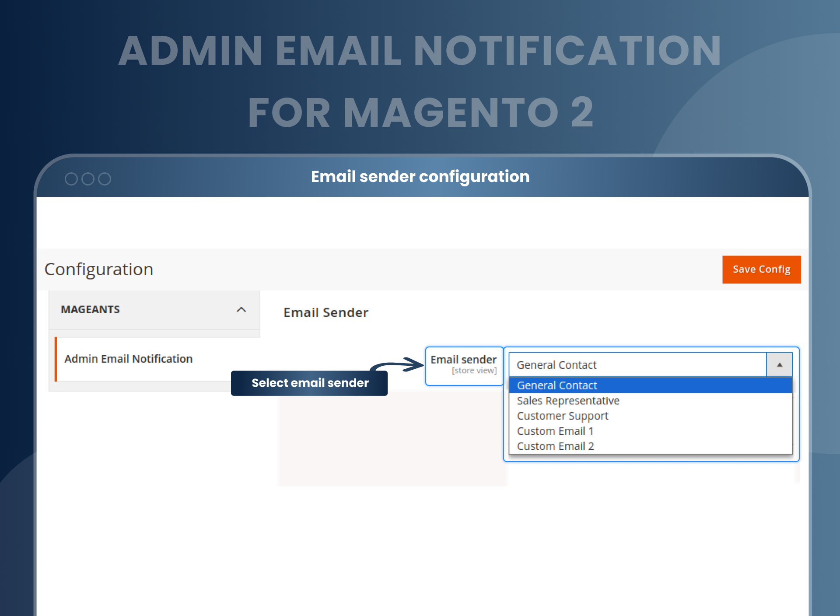Click the Configuration page title
Screen dimensions: 840x616
[99, 269]
